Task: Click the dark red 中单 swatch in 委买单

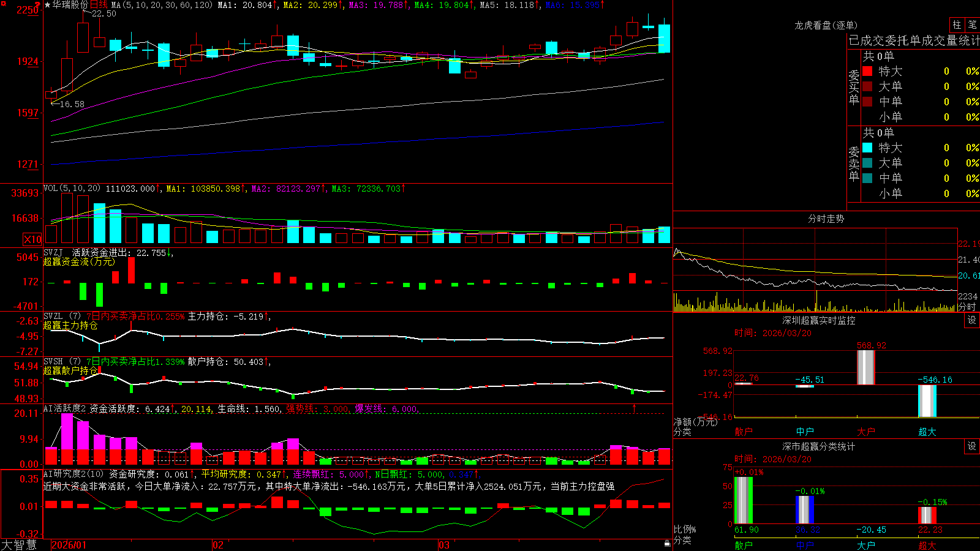Action: (x=867, y=102)
